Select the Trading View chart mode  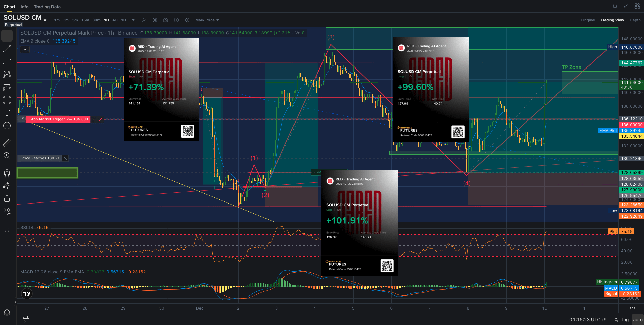point(612,20)
